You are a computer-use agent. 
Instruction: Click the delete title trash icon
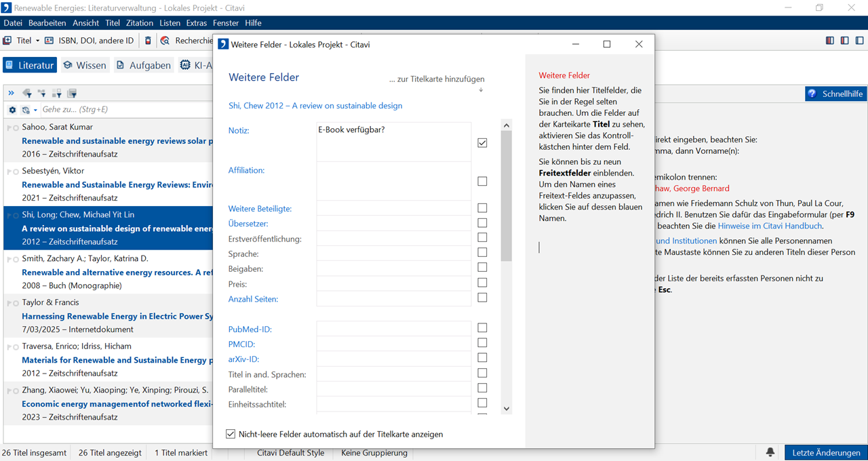[x=148, y=41]
